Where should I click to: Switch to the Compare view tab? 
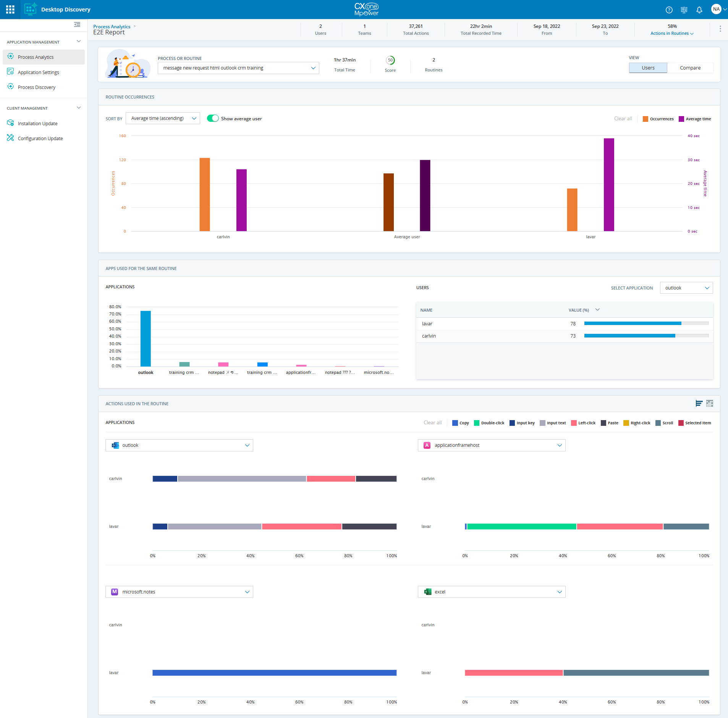pyautogui.click(x=690, y=68)
